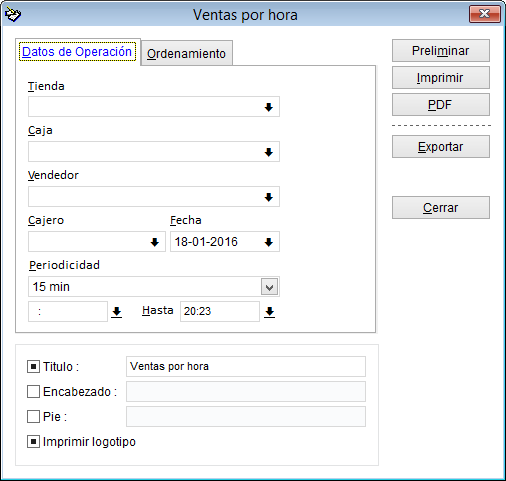Click the Exportar button
The height and width of the screenshot is (481, 506).
[441, 147]
